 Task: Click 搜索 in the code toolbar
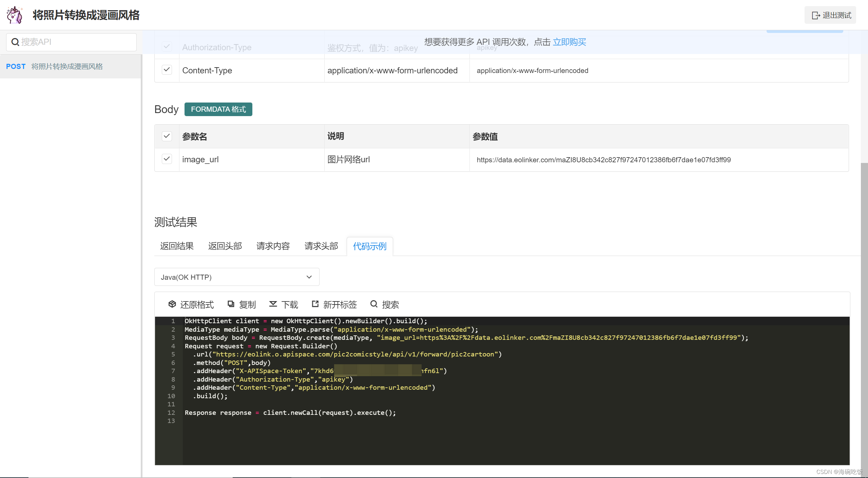tap(385, 305)
